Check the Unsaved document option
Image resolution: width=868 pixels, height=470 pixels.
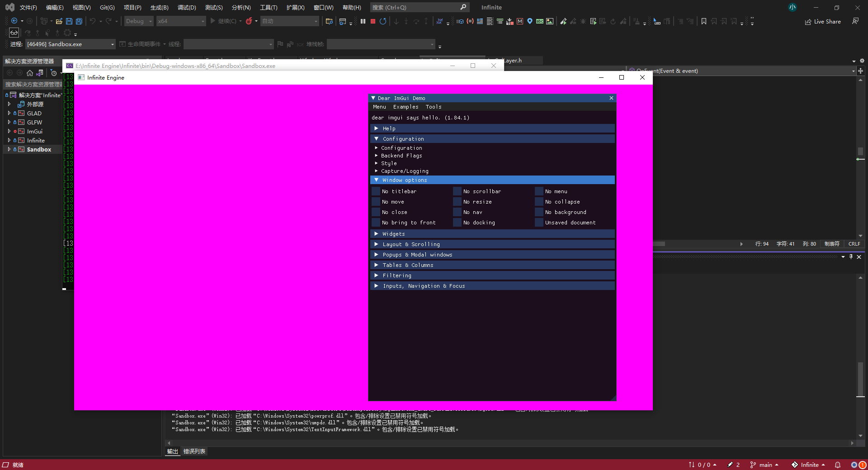pos(539,223)
